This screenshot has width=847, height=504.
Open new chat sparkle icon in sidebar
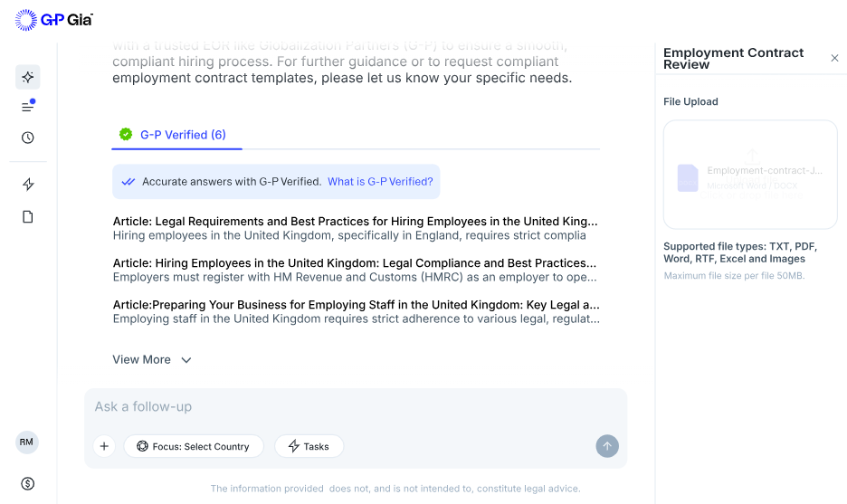tap(28, 77)
